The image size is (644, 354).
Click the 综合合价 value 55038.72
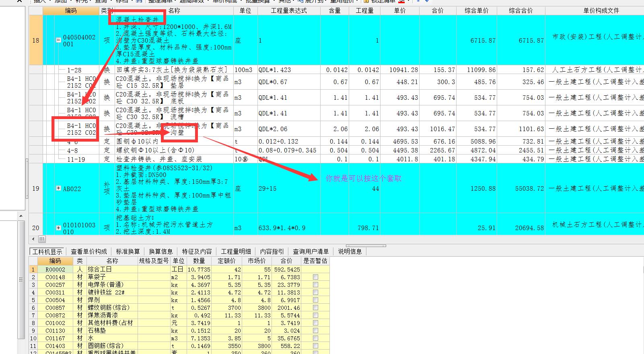pyautogui.click(x=529, y=188)
